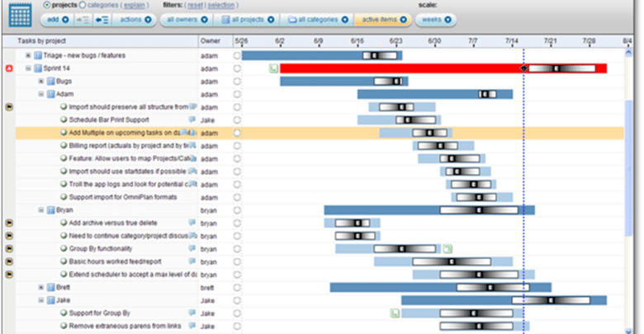
Task: Toggle completion circle for Sprint 14 row
Action: [237, 68]
